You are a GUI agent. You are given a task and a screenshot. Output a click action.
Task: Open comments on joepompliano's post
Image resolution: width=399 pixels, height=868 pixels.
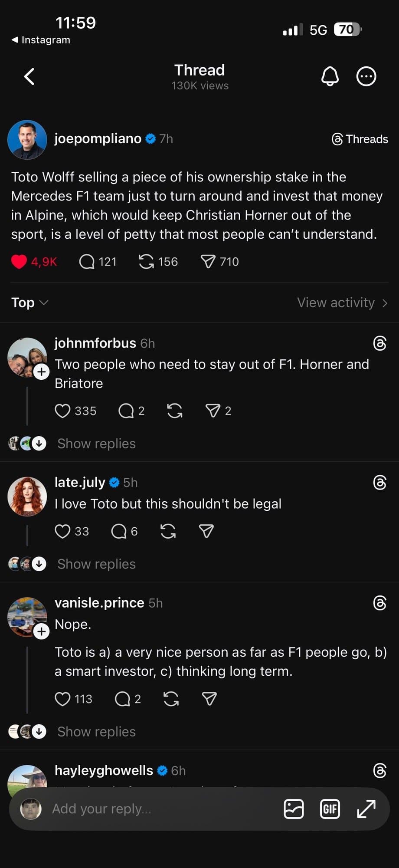point(87,262)
